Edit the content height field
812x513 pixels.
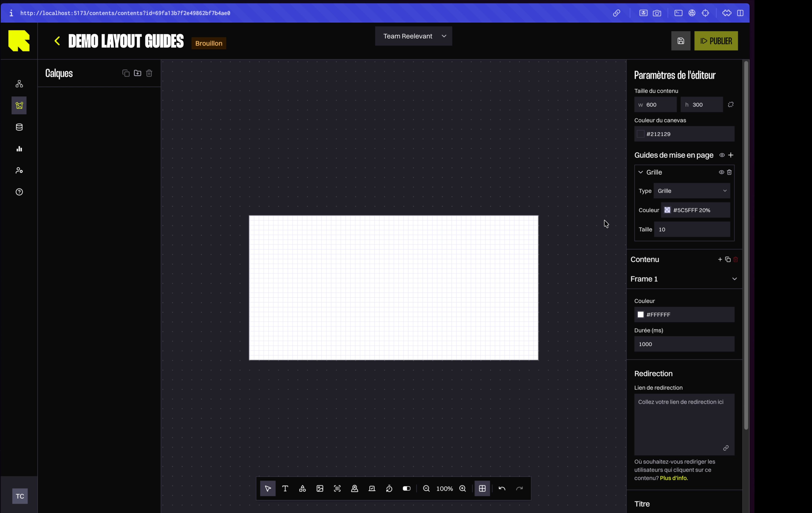click(x=702, y=105)
